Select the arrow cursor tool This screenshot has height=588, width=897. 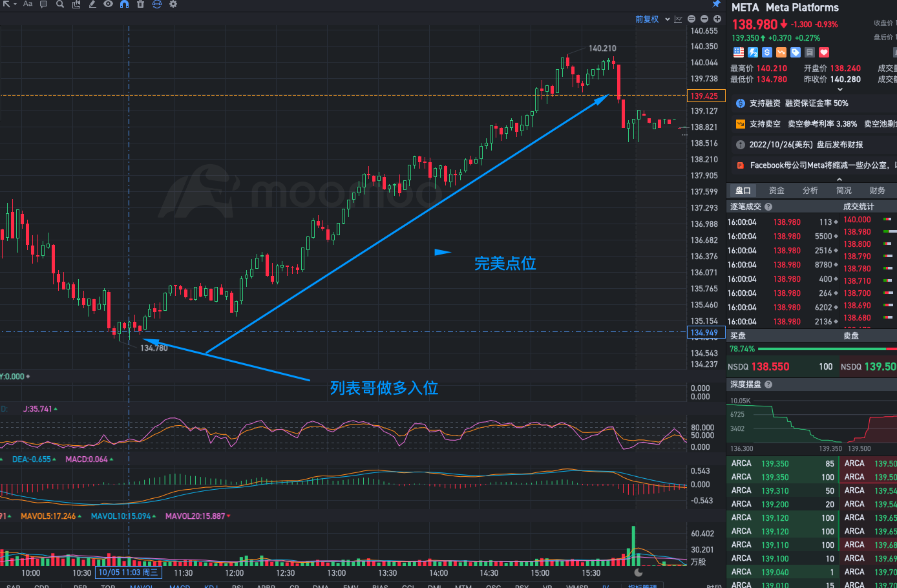tap(6, 4)
